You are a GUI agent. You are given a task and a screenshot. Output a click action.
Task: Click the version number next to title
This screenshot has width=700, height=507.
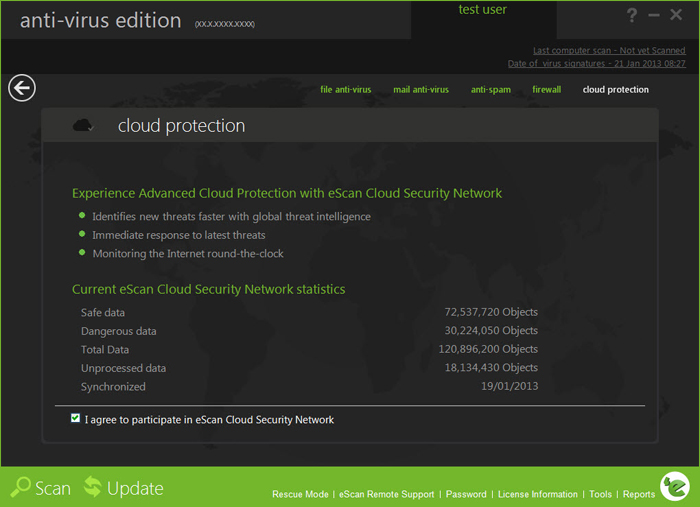tap(225, 24)
